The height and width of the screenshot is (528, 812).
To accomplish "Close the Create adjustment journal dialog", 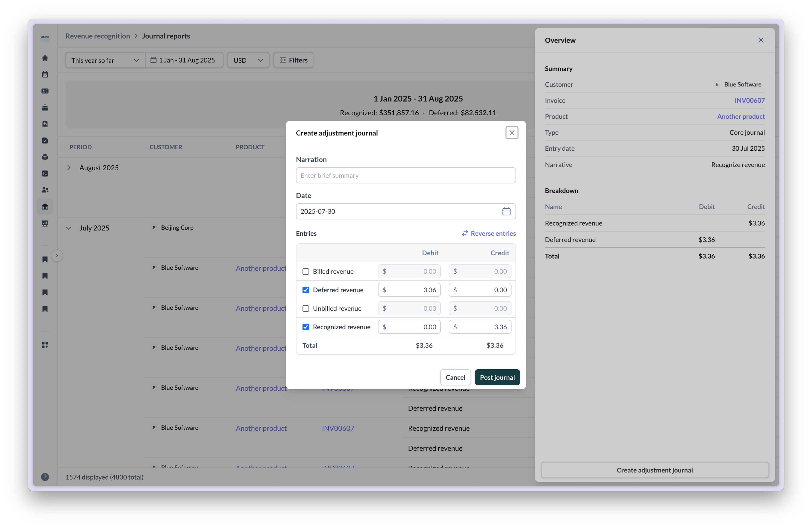I will point(512,133).
